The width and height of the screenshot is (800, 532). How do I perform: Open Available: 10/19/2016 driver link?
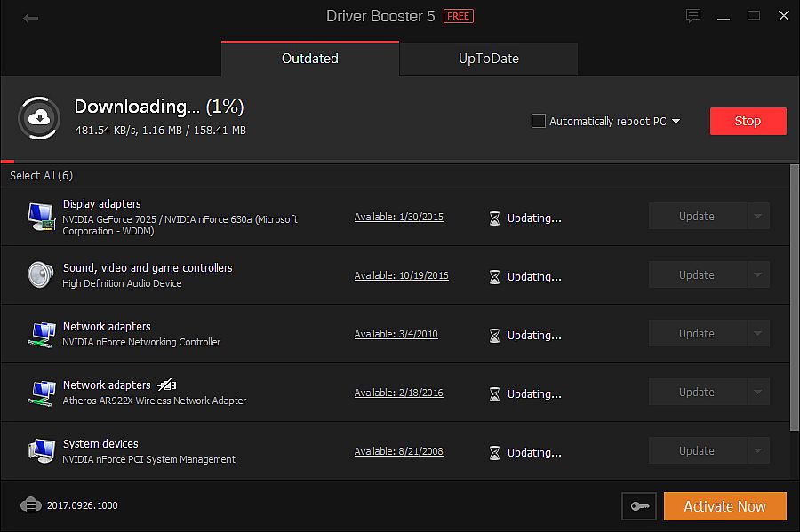click(402, 275)
